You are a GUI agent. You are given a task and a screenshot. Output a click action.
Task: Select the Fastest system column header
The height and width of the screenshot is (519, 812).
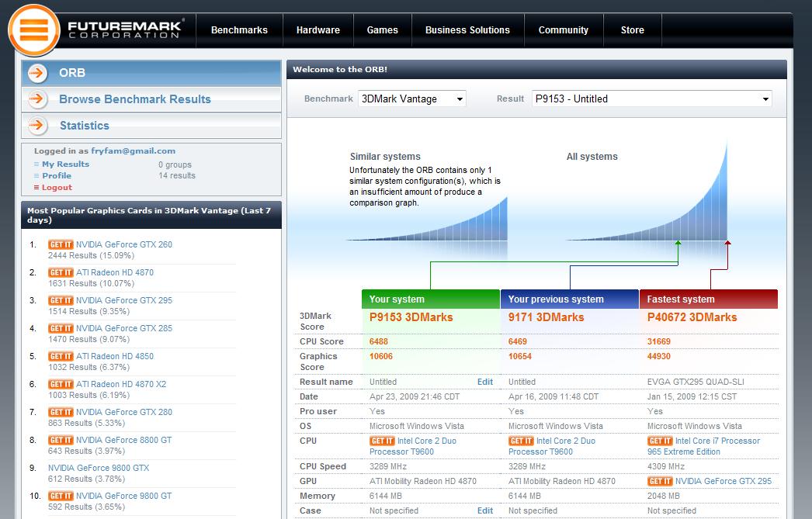[709, 299]
